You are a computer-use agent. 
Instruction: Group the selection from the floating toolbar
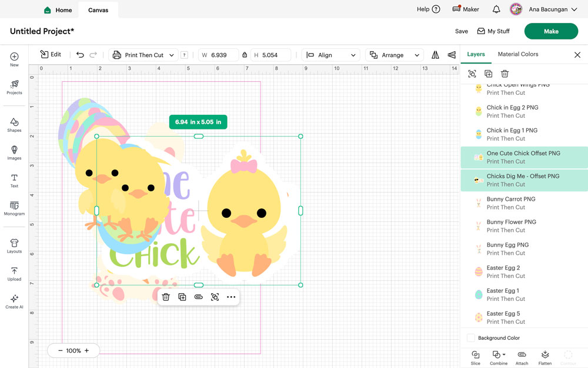pos(215,297)
